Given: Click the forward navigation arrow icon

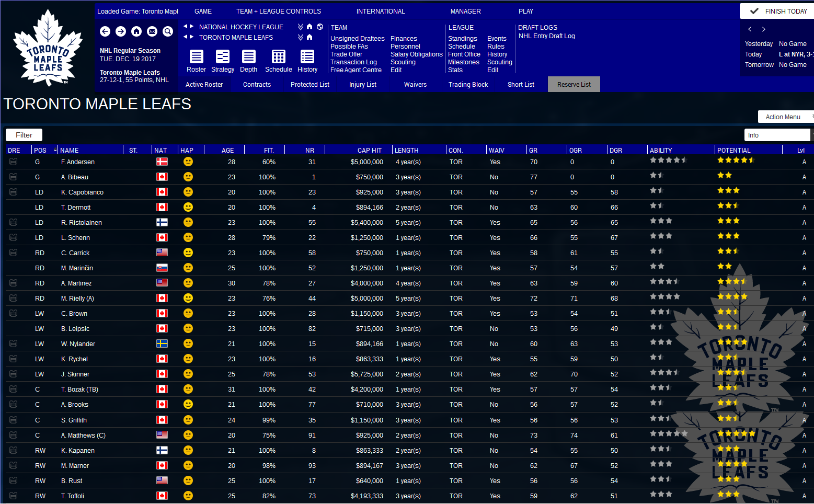Looking at the screenshot, I should (121, 31).
